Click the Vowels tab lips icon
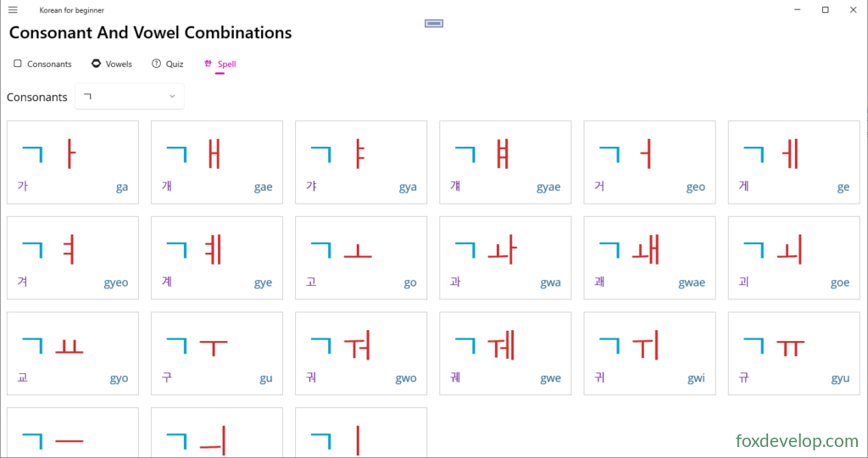Viewport: 868px width, 458px height. click(96, 64)
